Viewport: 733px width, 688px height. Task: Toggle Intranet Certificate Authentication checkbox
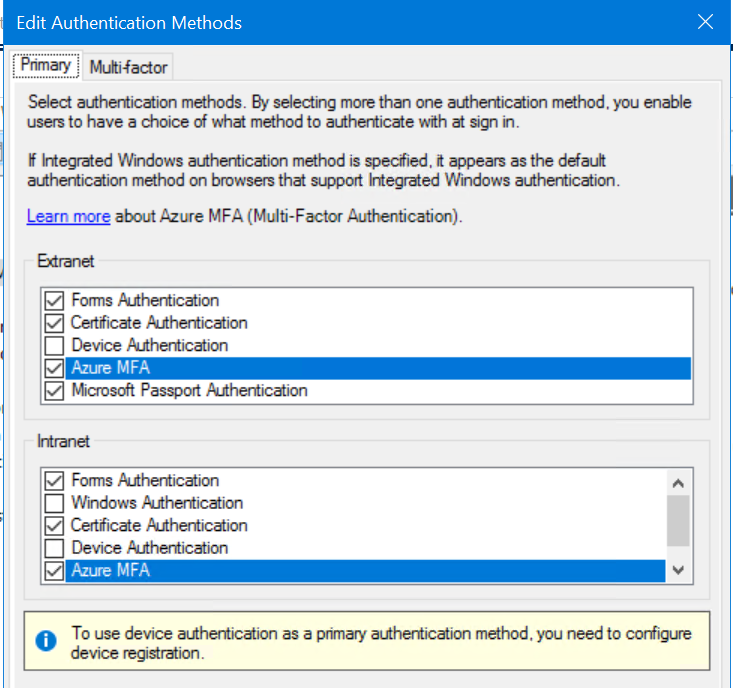(x=54, y=526)
